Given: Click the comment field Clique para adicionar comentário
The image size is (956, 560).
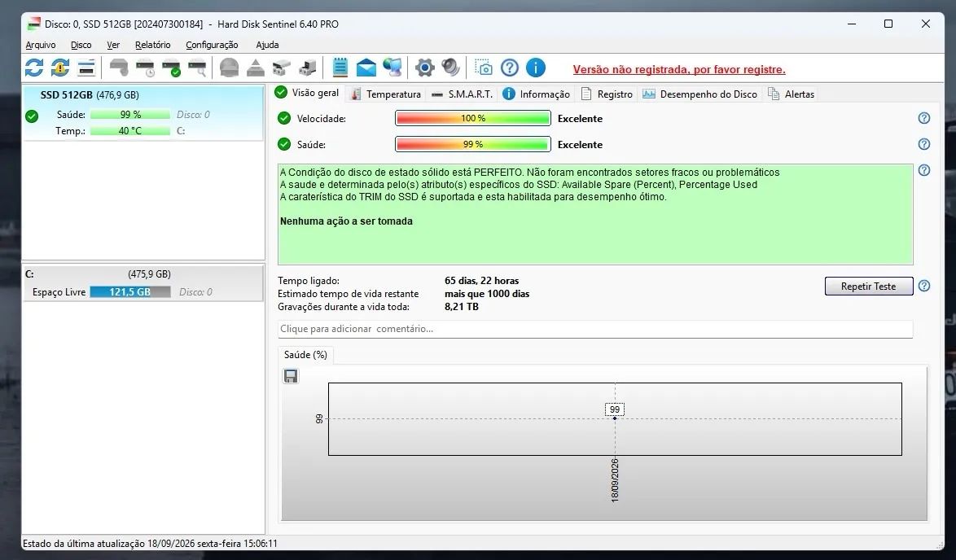Looking at the screenshot, I should 595,329.
